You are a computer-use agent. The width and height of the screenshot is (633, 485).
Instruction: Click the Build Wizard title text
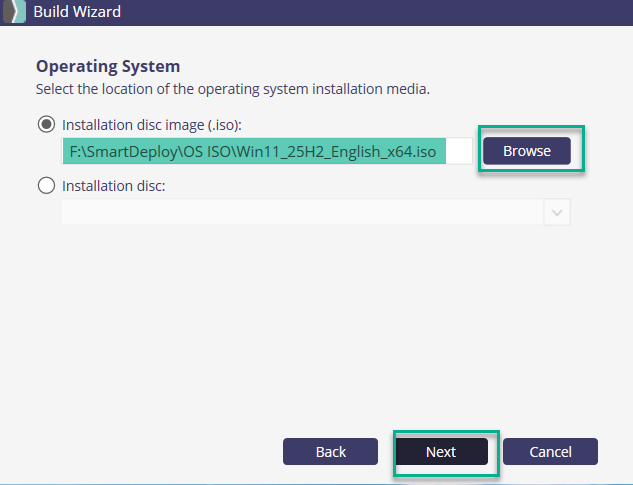point(79,13)
